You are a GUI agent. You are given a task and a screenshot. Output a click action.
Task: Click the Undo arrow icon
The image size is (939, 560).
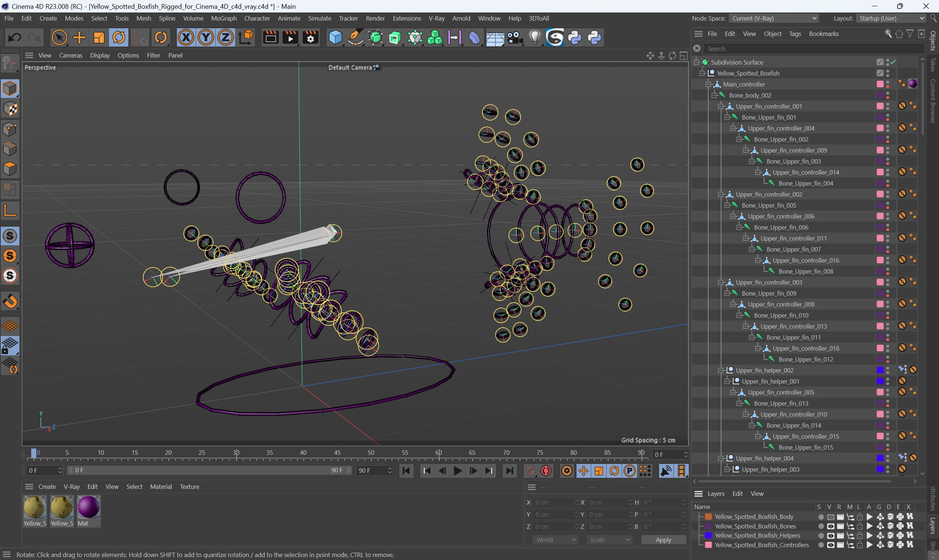click(15, 37)
